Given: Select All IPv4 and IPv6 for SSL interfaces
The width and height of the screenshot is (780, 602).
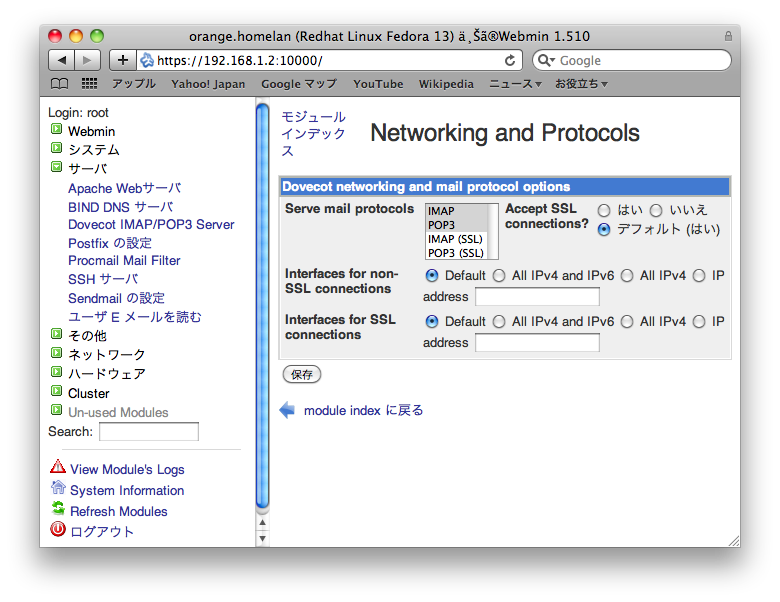Looking at the screenshot, I should click(x=499, y=321).
